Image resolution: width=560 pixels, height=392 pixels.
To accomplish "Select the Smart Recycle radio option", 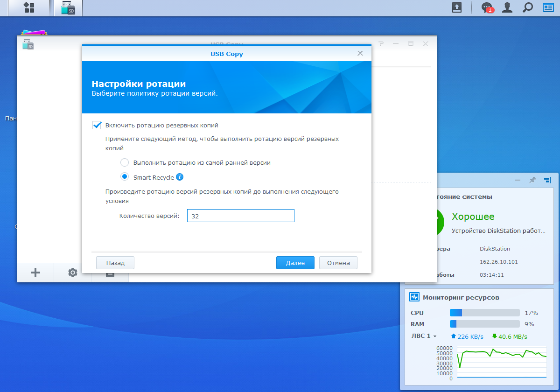I will tap(125, 177).
